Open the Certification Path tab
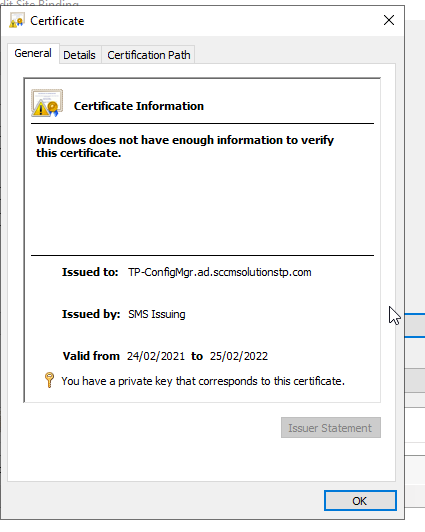The width and height of the screenshot is (425, 532). tap(149, 55)
